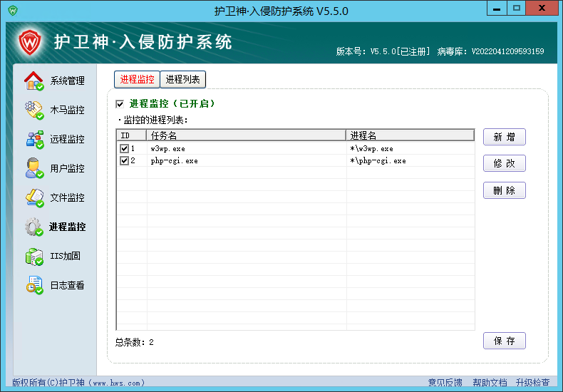Click the 日志查看 log clock icon
This screenshot has height=392, width=563.
tap(34, 285)
